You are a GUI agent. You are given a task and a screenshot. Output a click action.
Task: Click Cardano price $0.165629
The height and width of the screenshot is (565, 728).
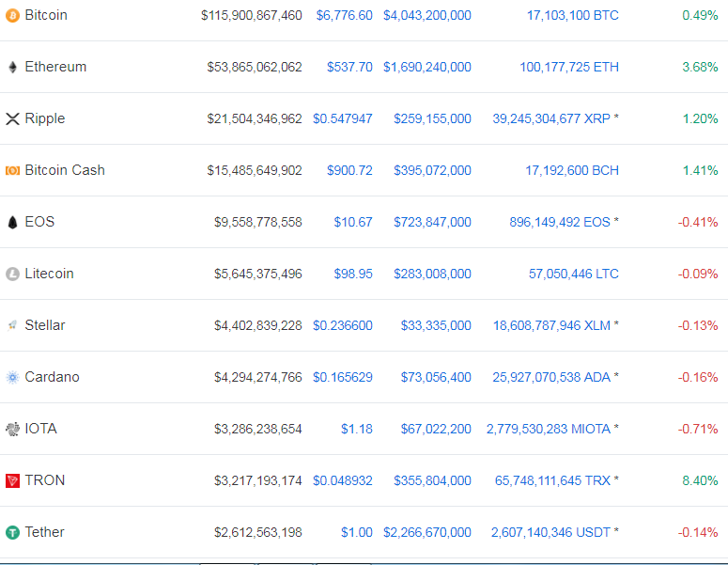pos(343,377)
